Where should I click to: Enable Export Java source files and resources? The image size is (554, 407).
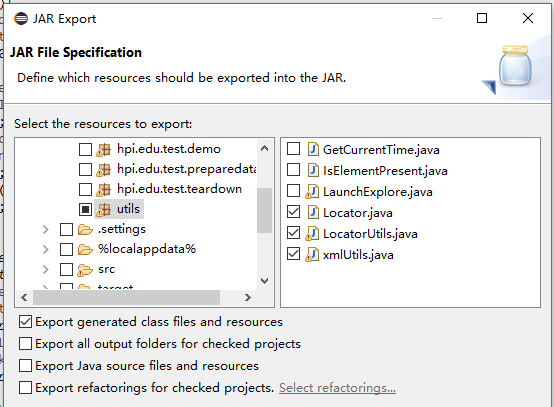tap(25, 366)
